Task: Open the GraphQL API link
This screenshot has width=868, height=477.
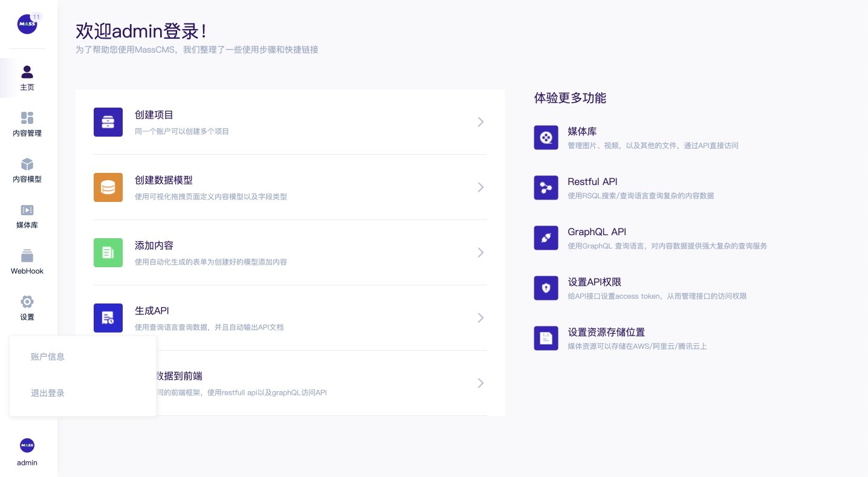Action: (x=597, y=232)
